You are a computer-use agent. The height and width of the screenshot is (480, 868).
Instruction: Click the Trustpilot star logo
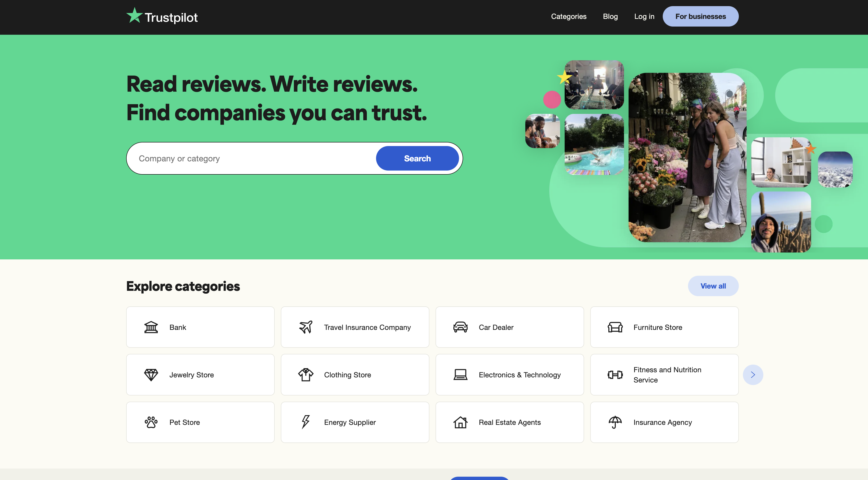click(135, 16)
